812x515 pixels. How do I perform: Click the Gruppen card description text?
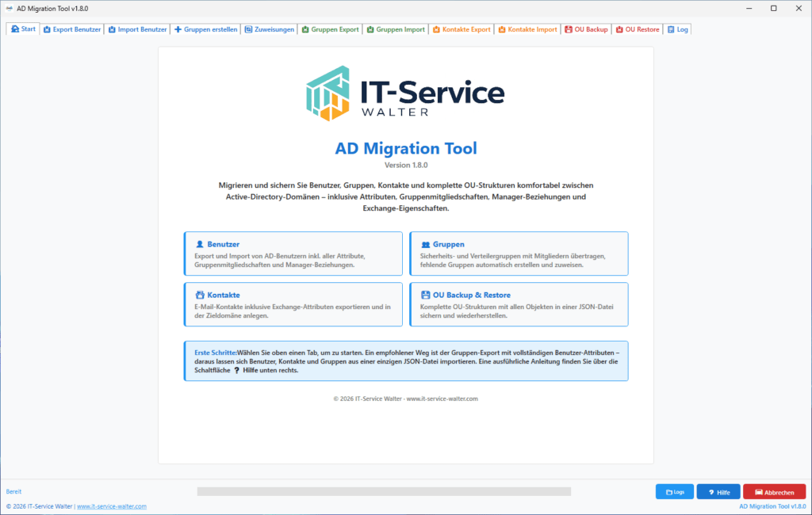coord(513,261)
